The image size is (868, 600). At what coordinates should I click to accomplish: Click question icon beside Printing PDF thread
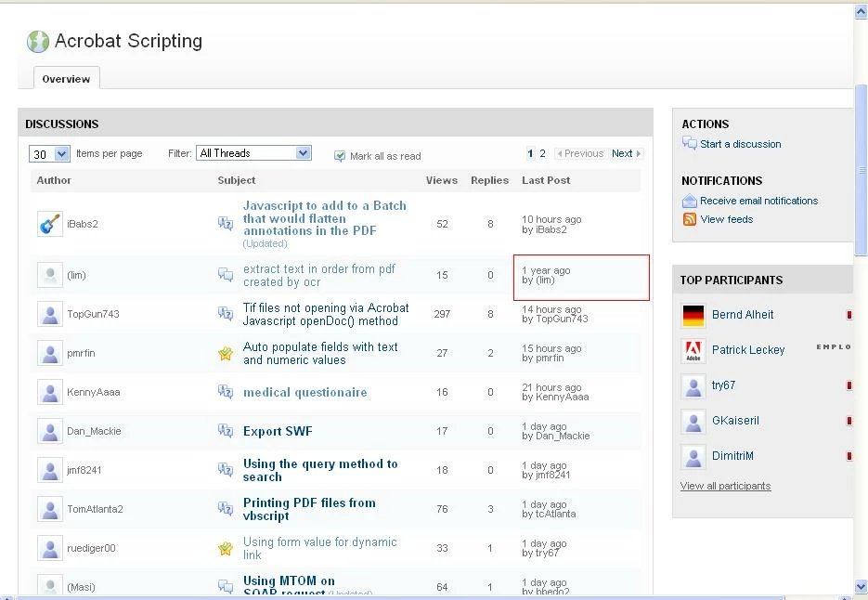(226, 509)
